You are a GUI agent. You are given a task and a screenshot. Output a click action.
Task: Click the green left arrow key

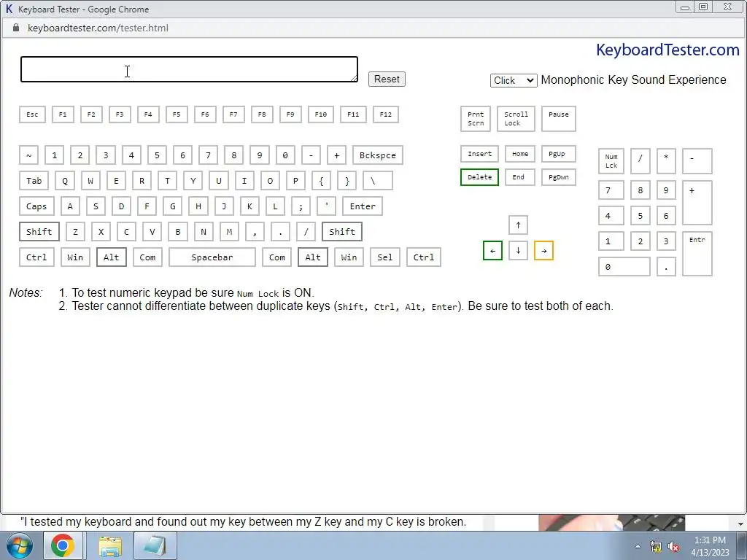tap(492, 251)
